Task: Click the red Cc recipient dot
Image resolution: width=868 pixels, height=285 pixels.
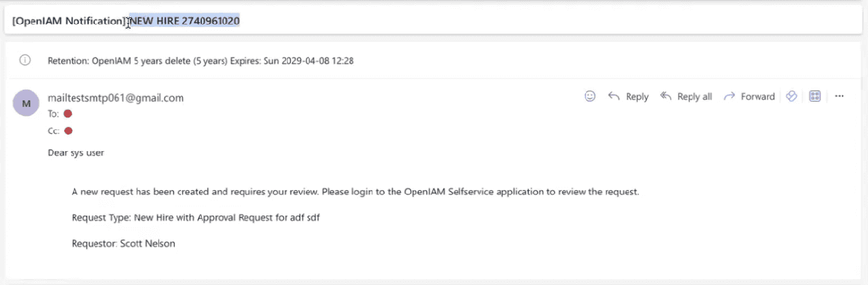Action: pyautogui.click(x=69, y=131)
